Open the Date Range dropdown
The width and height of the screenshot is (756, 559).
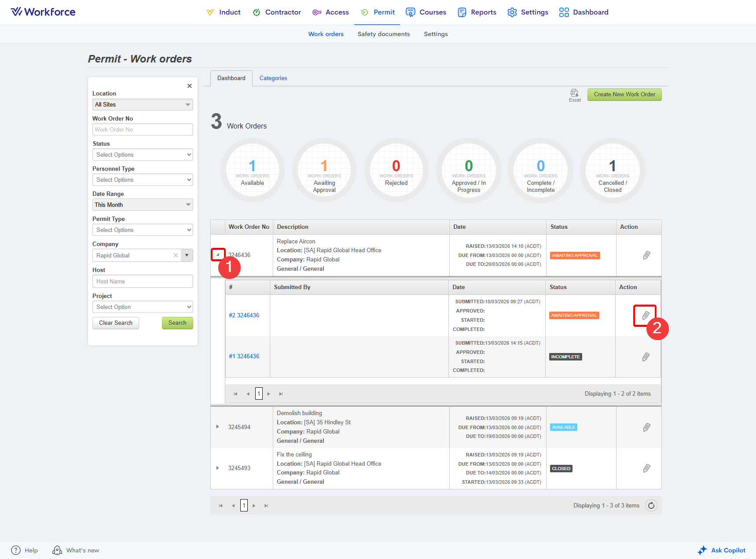143,205
